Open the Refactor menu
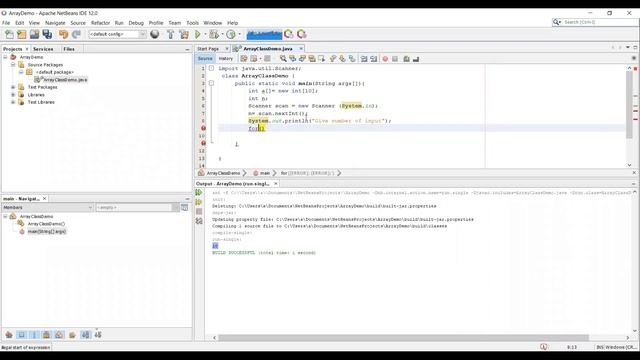This screenshot has width=640, height=360. pyautogui.click(x=100, y=23)
